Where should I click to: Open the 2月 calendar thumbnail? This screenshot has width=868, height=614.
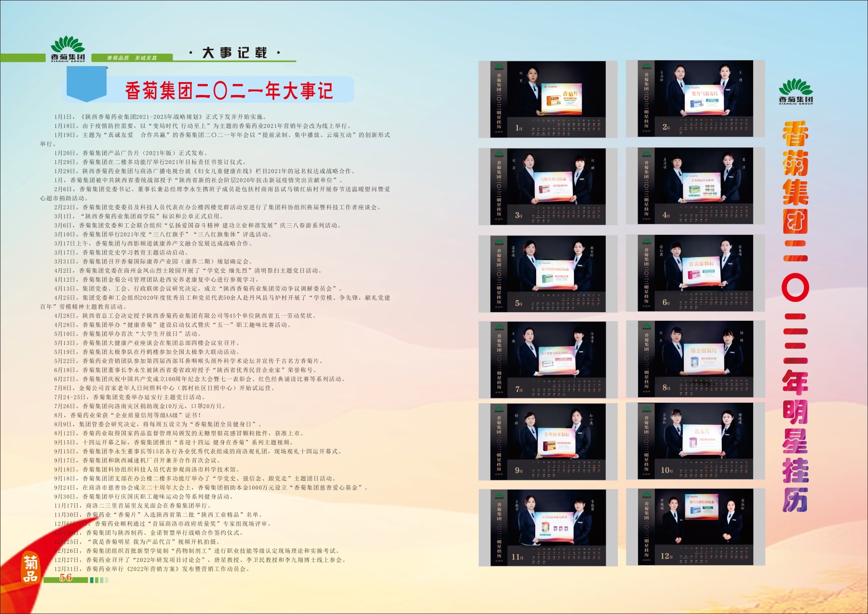[x=695, y=98]
